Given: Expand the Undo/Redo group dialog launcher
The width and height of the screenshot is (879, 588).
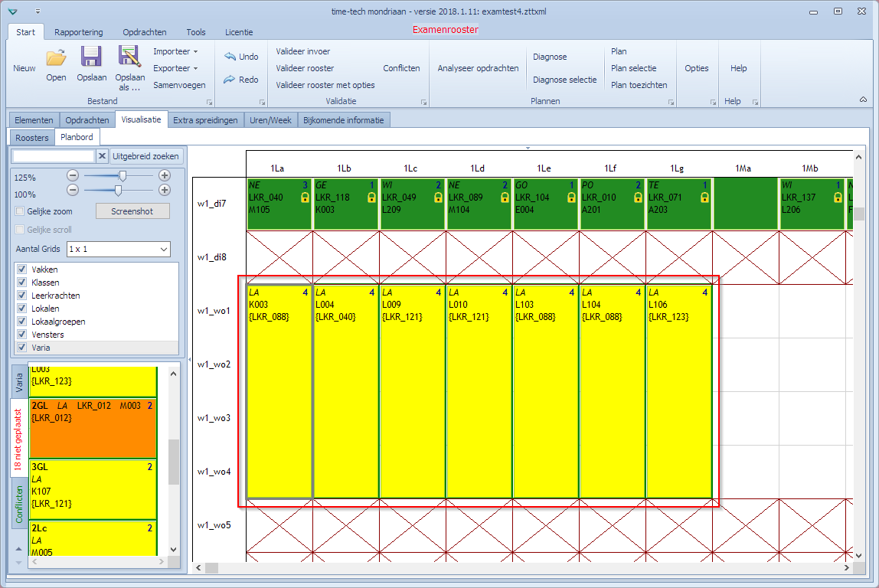Looking at the screenshot, I should (262, 103).
